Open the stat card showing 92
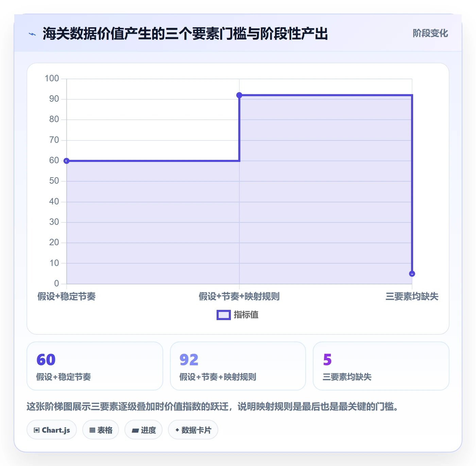476x466 pixels. (238, 366)
